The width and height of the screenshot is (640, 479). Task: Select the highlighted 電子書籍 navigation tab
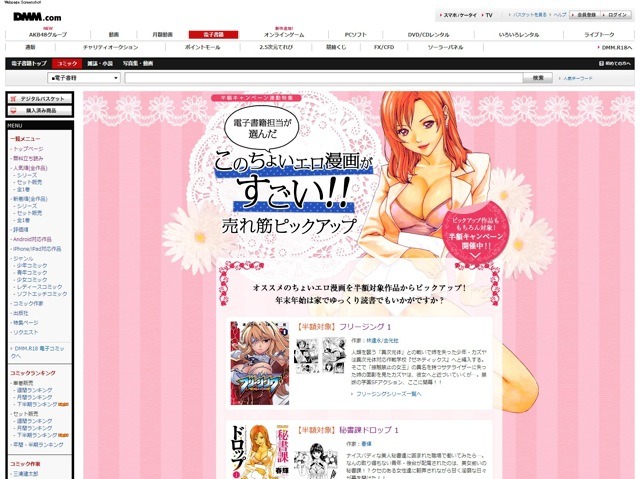tap(213, 35)
